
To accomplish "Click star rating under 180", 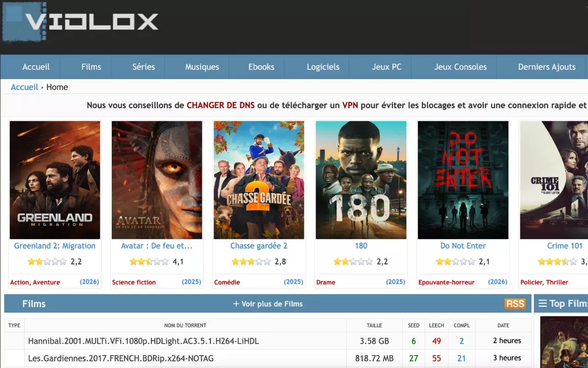I will (x=353, y=262).
